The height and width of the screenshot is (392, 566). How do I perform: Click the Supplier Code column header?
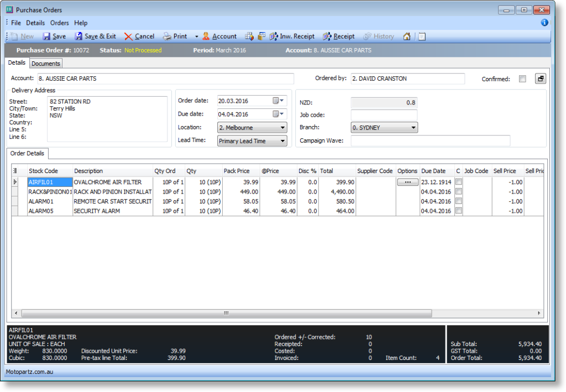(375, 171)
